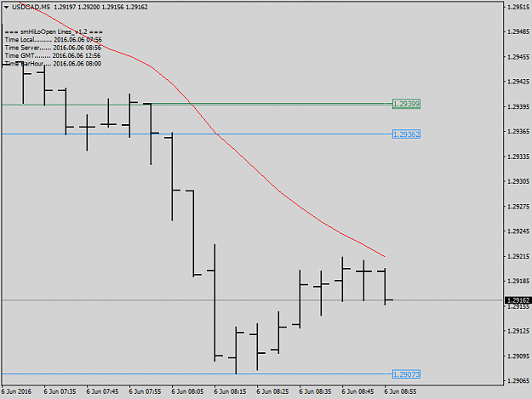Click the 6 Jun 08:55 time axis label
532x399 pixels.
click(400, 391)
